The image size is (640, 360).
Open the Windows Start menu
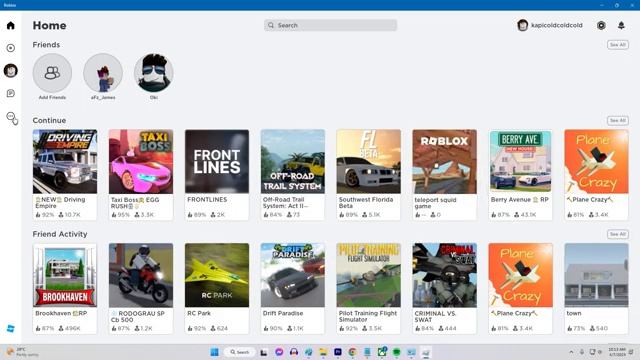(214, 352)
